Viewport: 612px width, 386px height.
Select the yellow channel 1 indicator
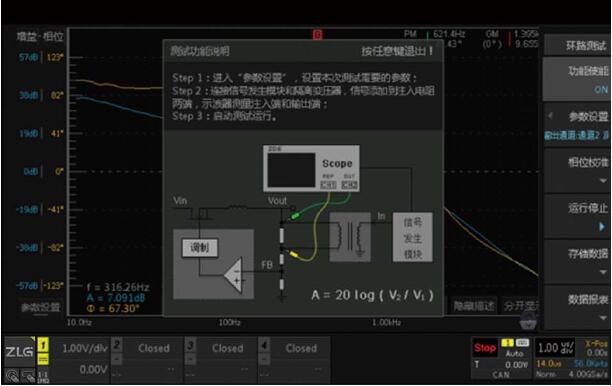[x=43, y=345]
